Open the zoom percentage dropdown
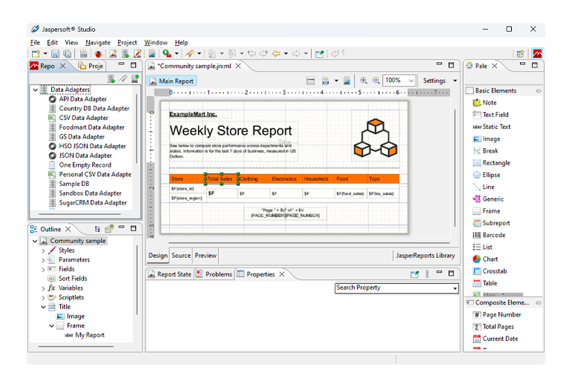The width and height of the screenshot is (572, 392). 411,81
